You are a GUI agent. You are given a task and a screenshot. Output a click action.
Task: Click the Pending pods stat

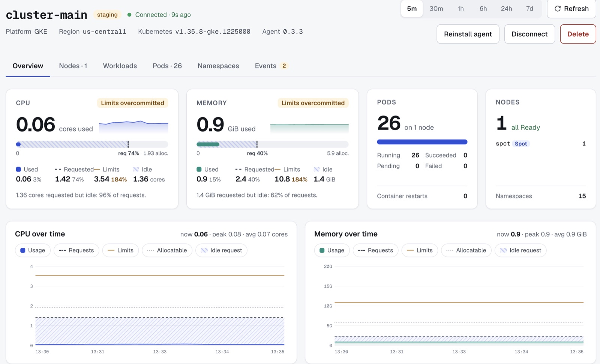pyautogui.click(x=398, y=166)
